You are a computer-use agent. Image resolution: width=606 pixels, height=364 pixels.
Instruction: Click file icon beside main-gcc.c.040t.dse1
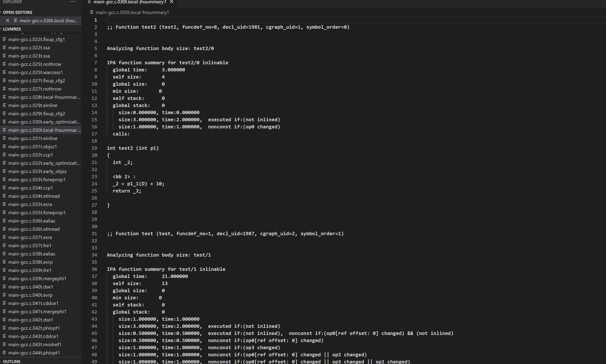point(4,287)
